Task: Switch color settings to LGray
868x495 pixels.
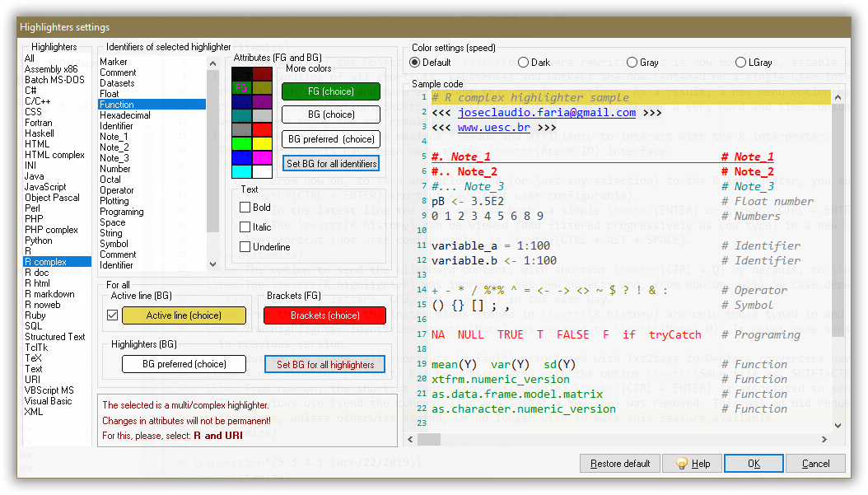Action: 741,63
